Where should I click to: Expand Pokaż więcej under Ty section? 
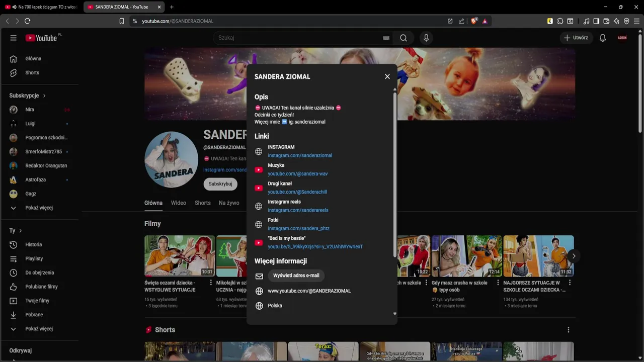pyautogui.click(x=39, y=329)
